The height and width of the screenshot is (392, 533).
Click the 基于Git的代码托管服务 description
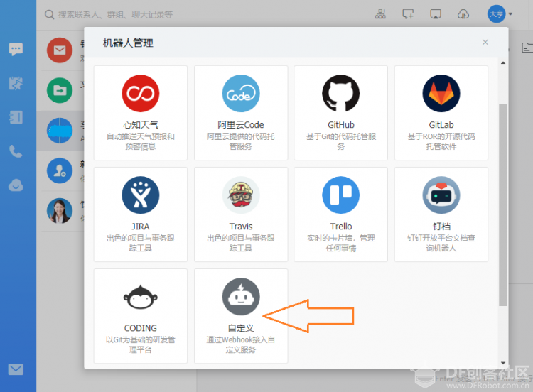coord(341,141)
